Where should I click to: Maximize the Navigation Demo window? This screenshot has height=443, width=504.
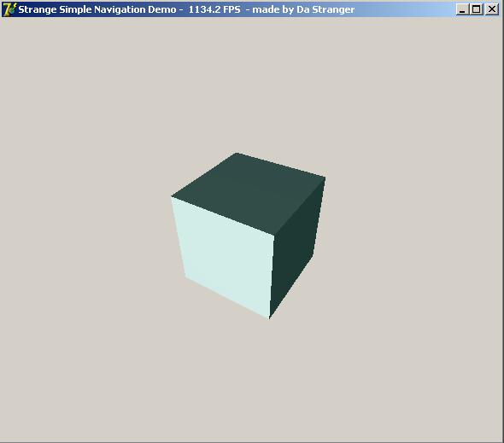[477, 9]
